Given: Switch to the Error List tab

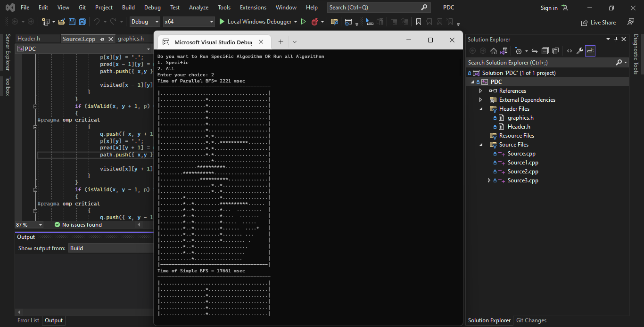Looking at the screenshot, I should (28, 320).
